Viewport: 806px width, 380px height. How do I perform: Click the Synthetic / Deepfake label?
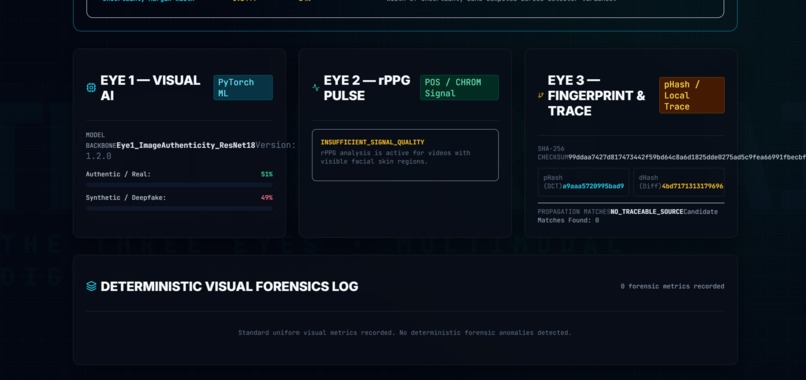coord(126,197)
